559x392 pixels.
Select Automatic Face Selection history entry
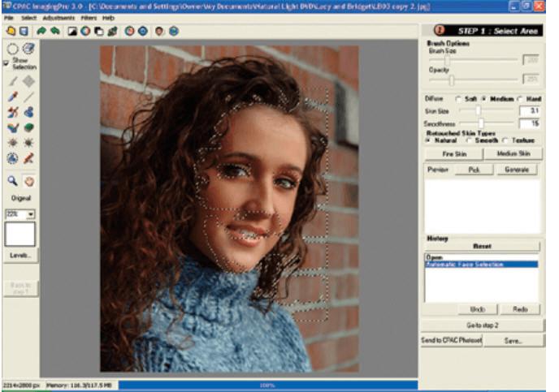pos(481,265)
